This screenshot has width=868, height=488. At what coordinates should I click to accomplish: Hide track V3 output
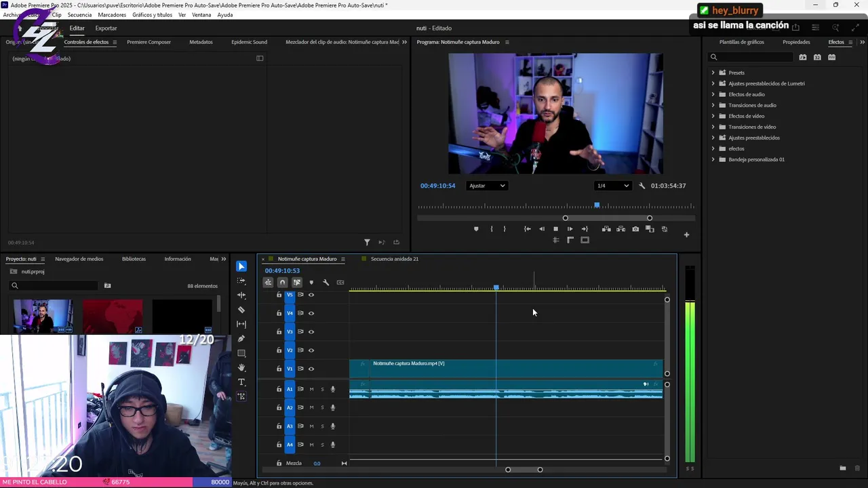(311, 331)
